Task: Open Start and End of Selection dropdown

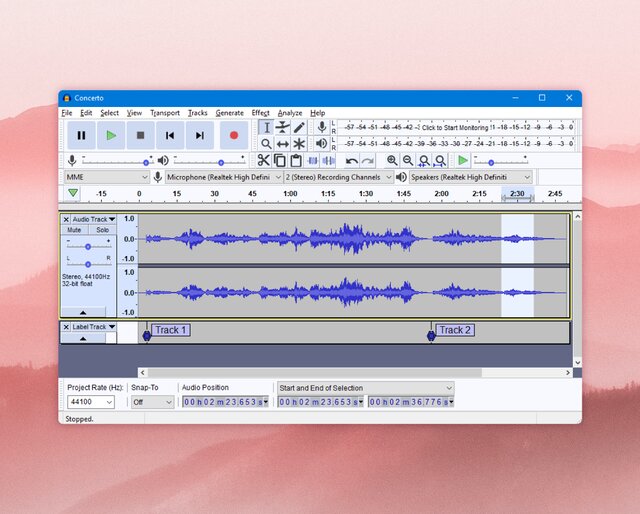Action: tap(366, 388)
